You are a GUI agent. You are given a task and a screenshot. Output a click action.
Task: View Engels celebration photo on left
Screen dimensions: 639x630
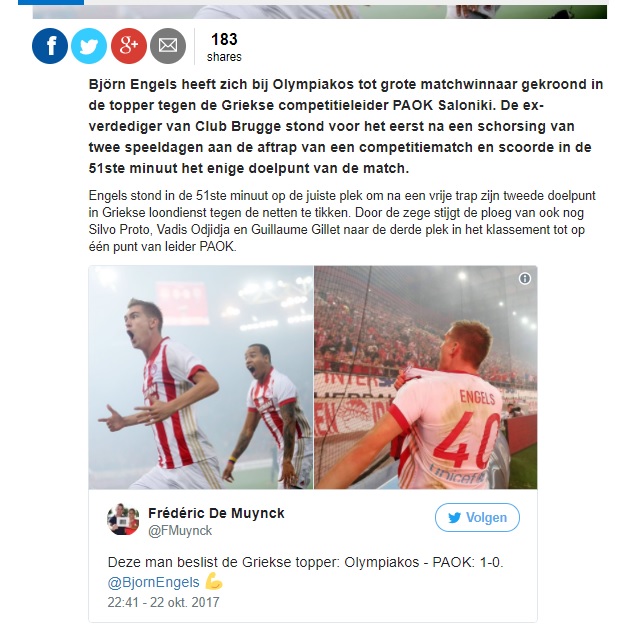click(x=201, y=377)
